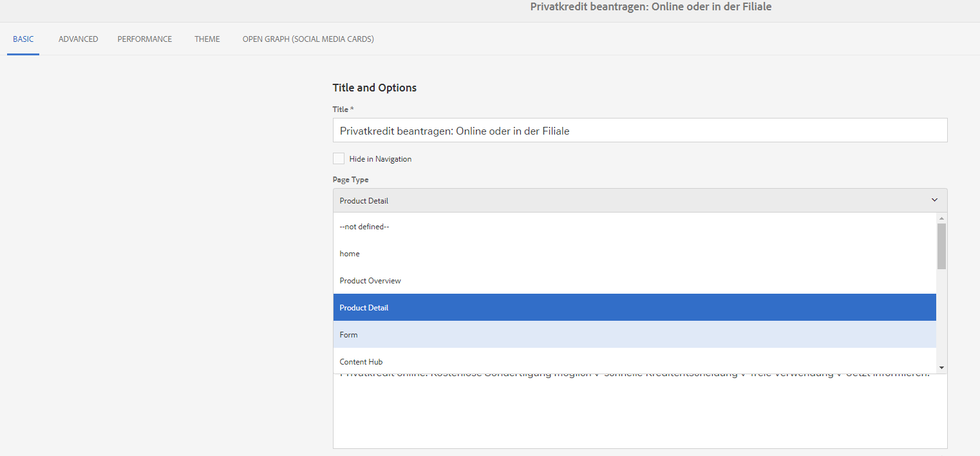This screenshot has width=980, height=456.
Task: Open the Advanced tab
Action: pos(78,39)
